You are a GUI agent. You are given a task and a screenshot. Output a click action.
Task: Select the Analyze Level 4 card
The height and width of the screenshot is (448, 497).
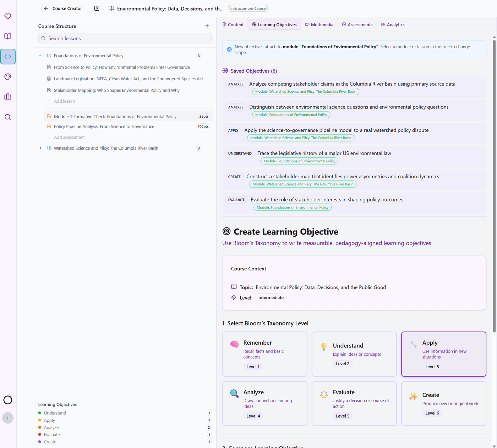click(x=265, y=404)
